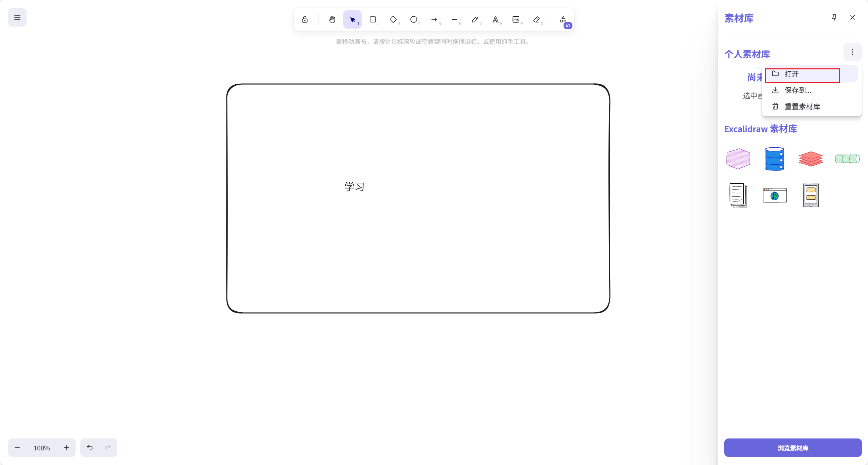Choose the Eraser tool
The image size is (868, 465).
pyautogui.click(x=536, y=19)
